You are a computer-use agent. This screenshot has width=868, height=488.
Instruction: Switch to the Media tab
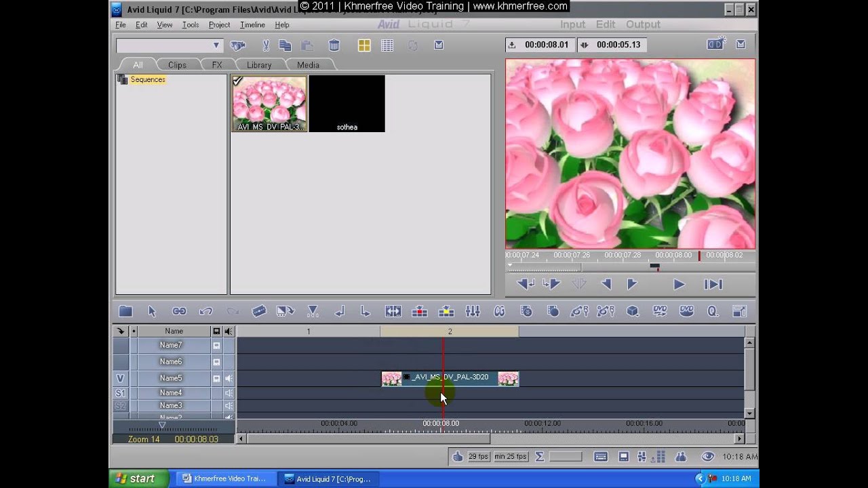point(308,65)
